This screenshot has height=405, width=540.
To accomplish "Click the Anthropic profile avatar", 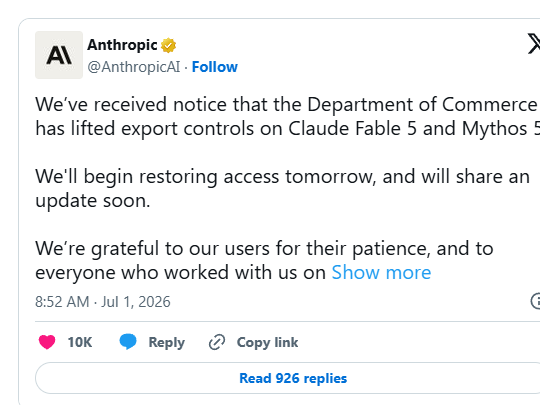I will click(59, 55).
